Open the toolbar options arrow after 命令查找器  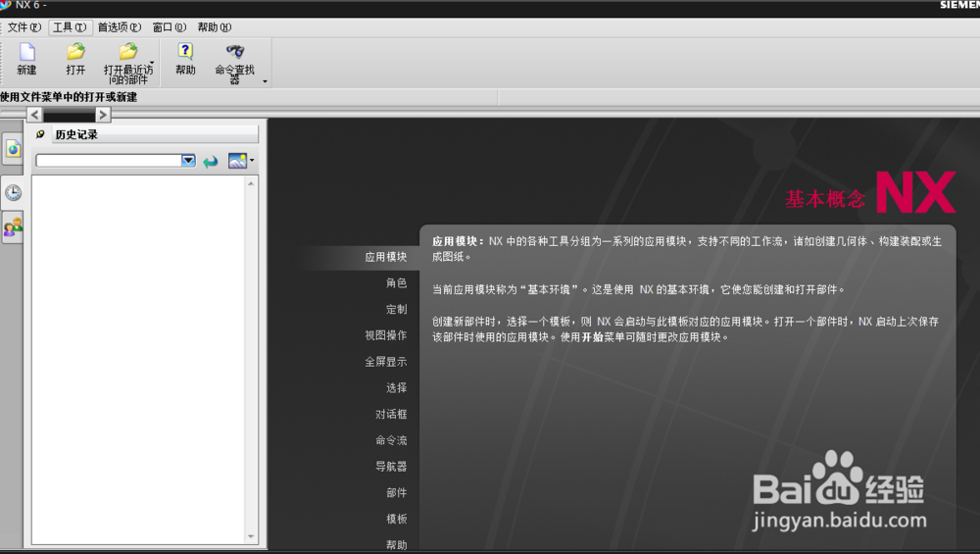click(265, 82)
